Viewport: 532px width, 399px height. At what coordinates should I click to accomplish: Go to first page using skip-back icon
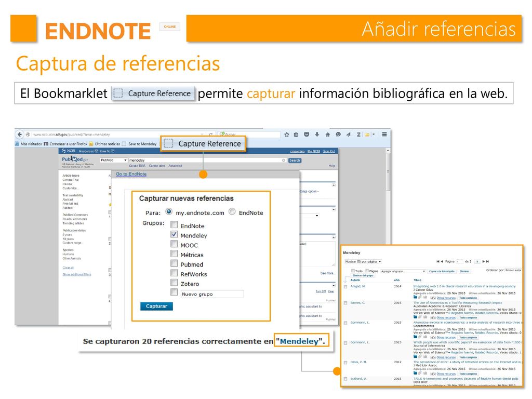[437, 262]
